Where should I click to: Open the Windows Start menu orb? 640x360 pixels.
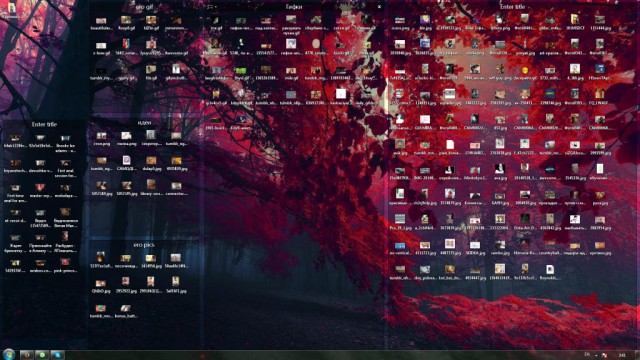pyautogui.click(x=9, y=354)
